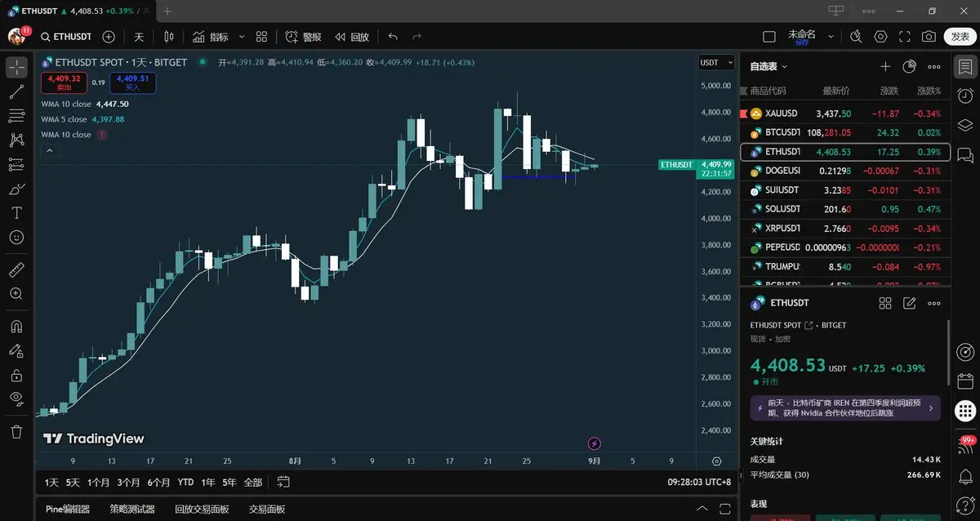Select the trend line drawing tool
The width and height of the screenshot is (980, 521).
coord(16,91)
